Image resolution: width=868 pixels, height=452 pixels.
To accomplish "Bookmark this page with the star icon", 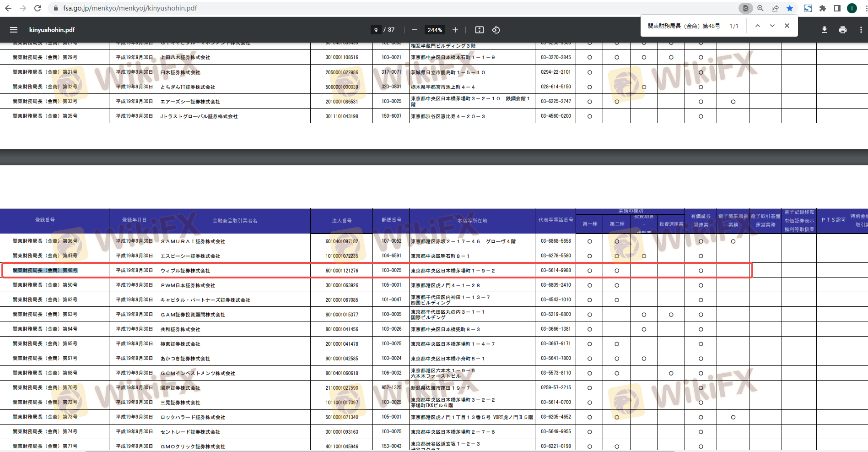I will pos(790,8).
